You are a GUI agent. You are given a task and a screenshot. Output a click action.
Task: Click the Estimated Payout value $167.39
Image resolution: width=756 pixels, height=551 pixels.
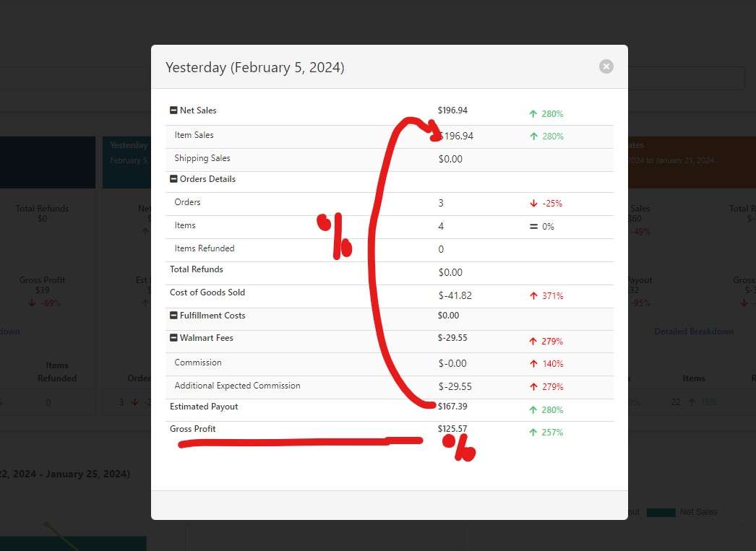452,407
